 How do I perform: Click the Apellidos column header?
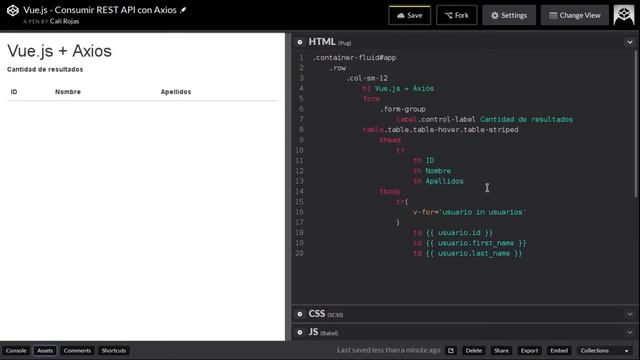176,92
